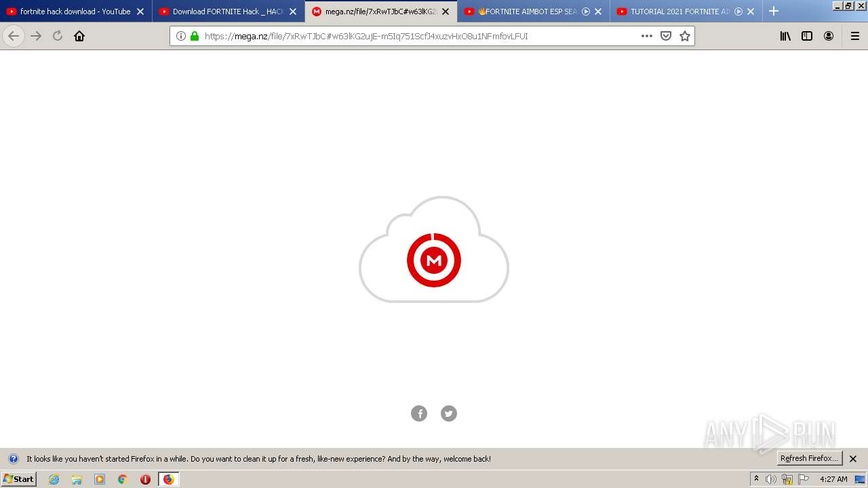The height and width of the screenshot is (488, 868).
Task: Open the volume speaker tray icon
Action: click(771, 479)
